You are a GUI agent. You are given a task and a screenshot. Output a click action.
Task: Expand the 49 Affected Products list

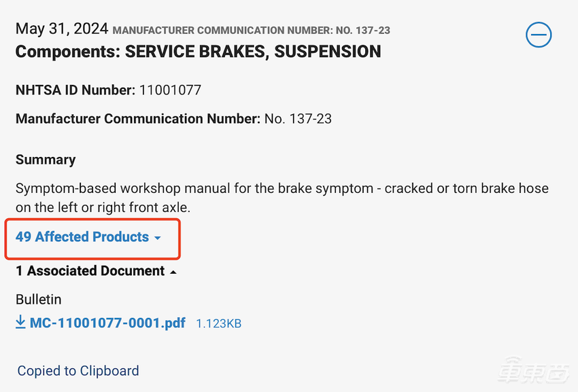click(82, 237)
